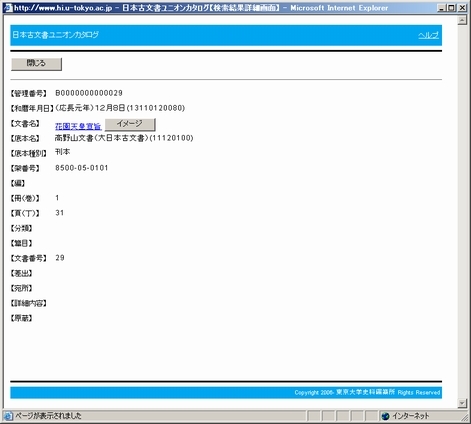The image size is (471, 424).
Task: Click the scrollbar up arrow
Action: point(462,20)
